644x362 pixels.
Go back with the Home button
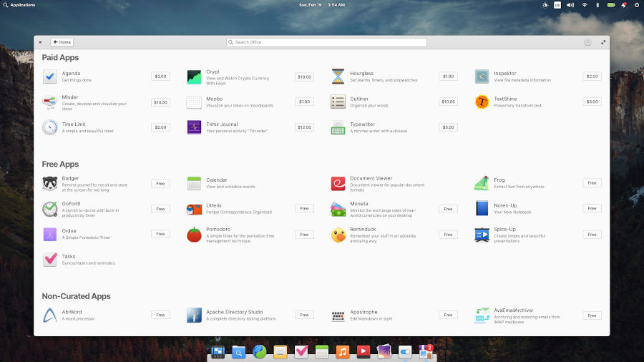click(x=62, y=42)
